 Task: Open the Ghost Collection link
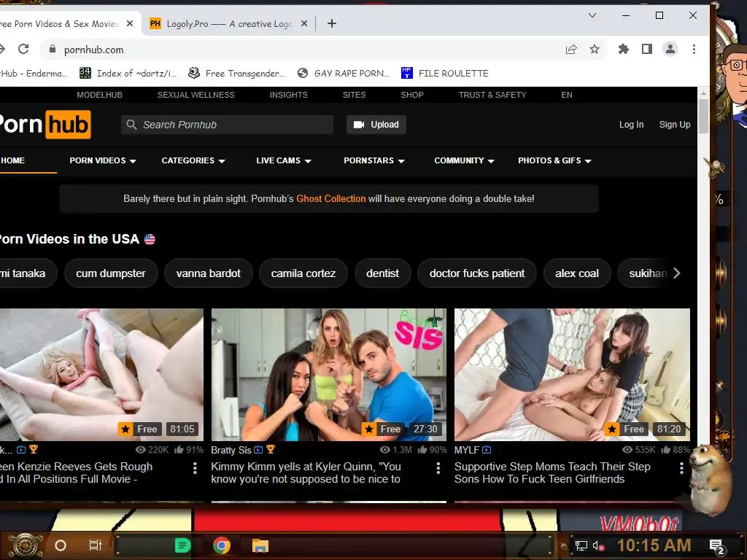click(330, 198)
